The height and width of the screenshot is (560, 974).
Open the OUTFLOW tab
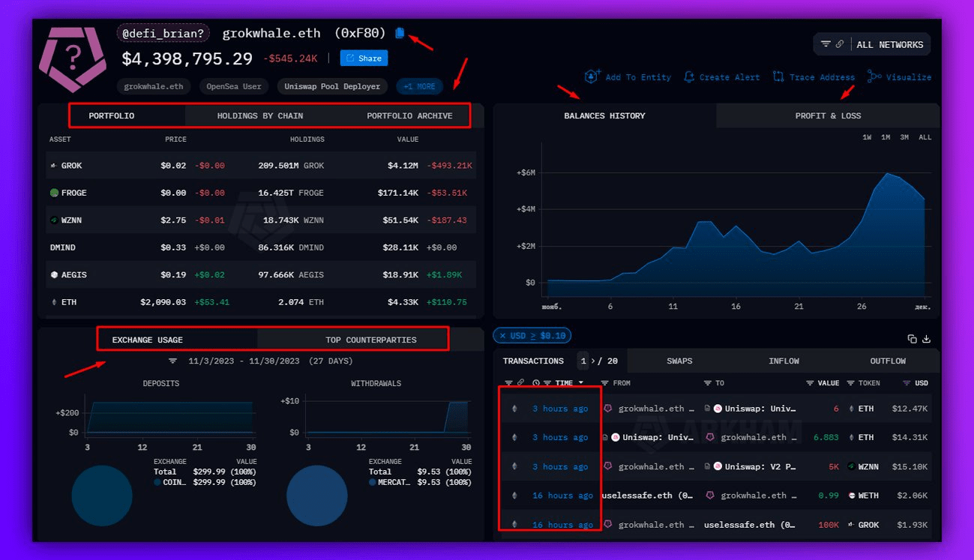[888, 361]
